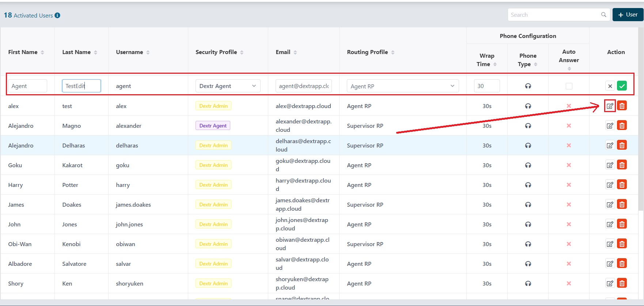Delete the Shory Ken user
644x306 pixels.
(622, 283)
